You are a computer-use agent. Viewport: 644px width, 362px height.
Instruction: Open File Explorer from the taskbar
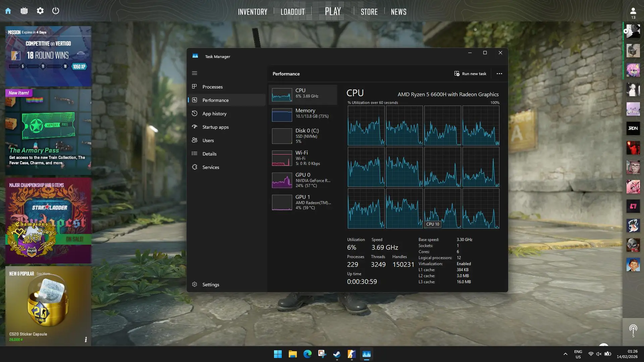click(293, 354)
